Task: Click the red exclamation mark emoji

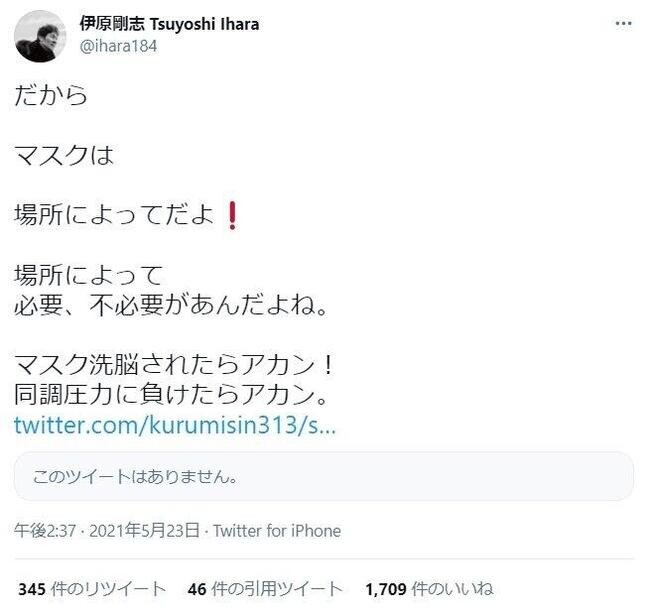Action: coord(232,215)
